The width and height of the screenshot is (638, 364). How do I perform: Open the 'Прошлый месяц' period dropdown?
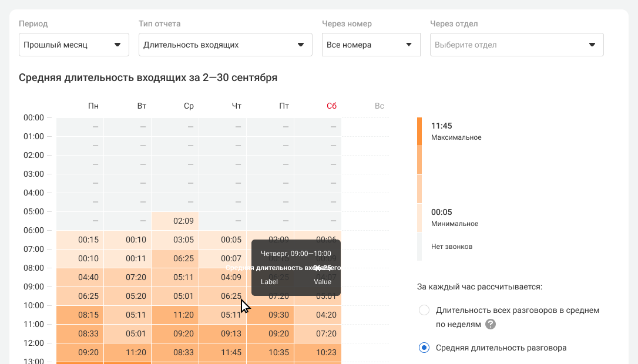(73, 45)
